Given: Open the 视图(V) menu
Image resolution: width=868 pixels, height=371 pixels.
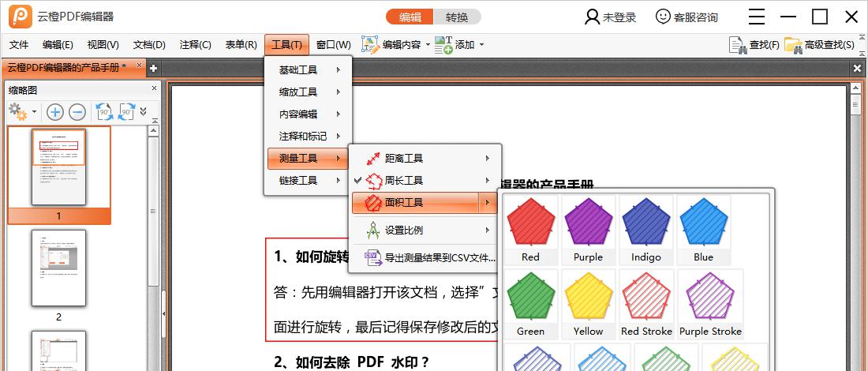Looking at the screenshot, I should (x=103, y=45).
